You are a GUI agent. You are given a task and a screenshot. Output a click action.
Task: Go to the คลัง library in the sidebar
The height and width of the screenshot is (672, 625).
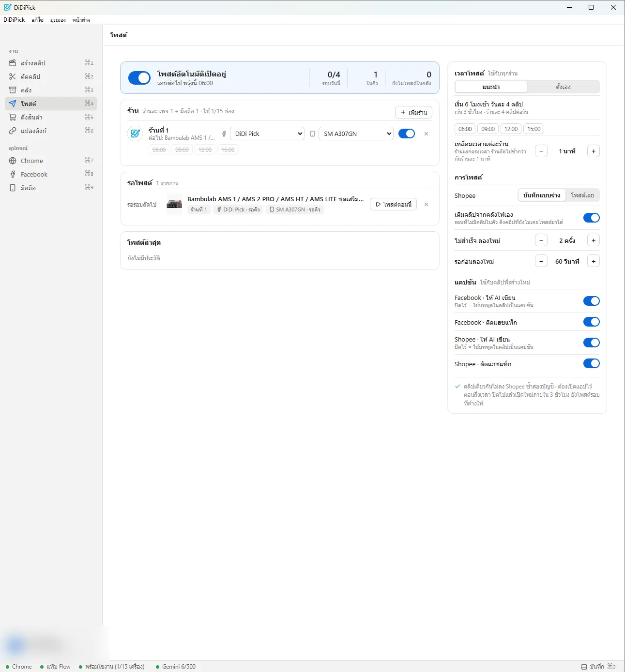[x=51, y=90]
